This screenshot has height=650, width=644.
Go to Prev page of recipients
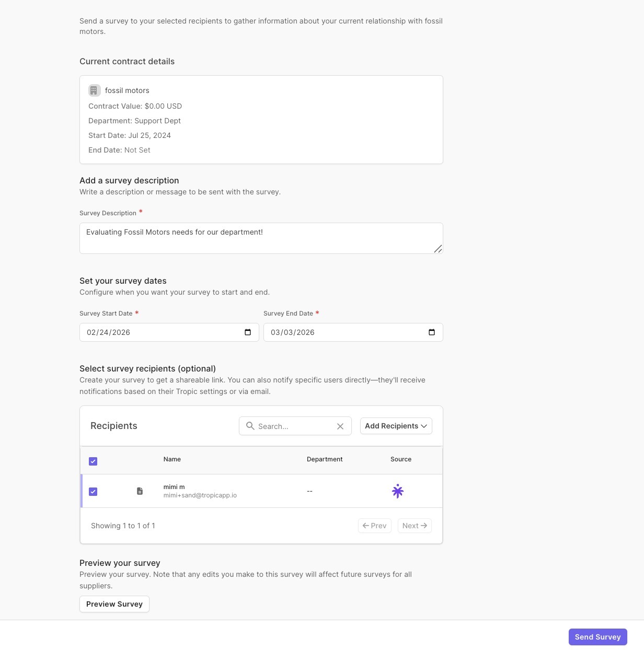pos(374,526)
